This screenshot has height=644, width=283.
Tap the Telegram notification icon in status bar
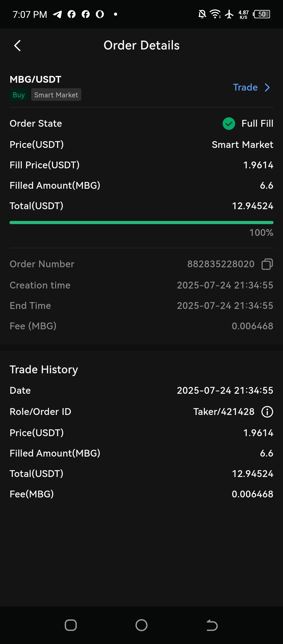tap(57, 14)
